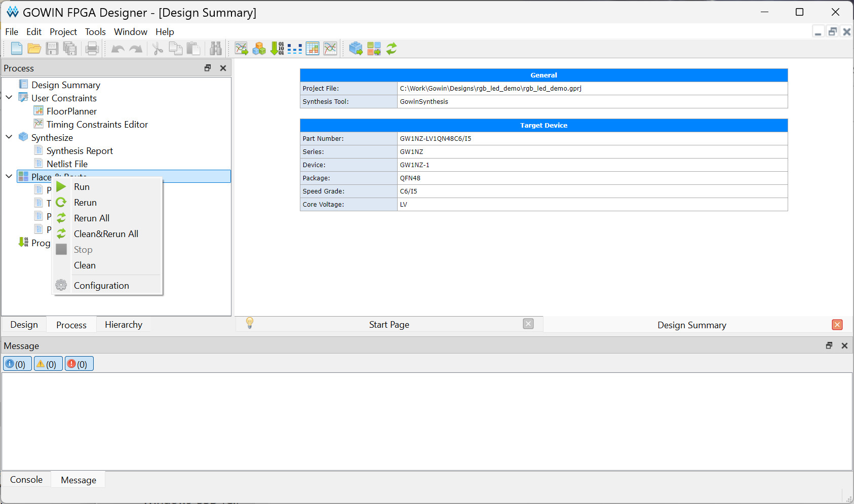
Task: Launch the Programmer toolbar icon with green arrow
Action: [277, 49]
